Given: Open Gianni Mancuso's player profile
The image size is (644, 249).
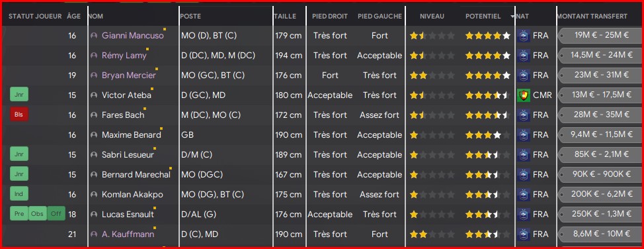Looking at the screenshot, I should tap(133, 35).
